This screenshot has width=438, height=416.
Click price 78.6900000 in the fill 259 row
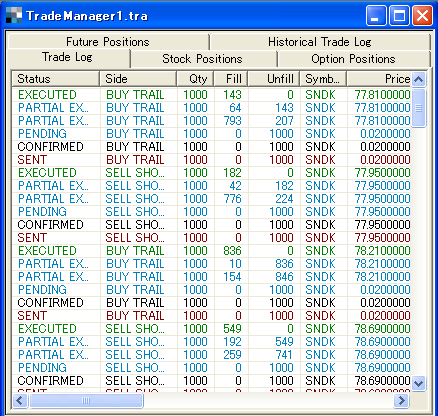382,355
